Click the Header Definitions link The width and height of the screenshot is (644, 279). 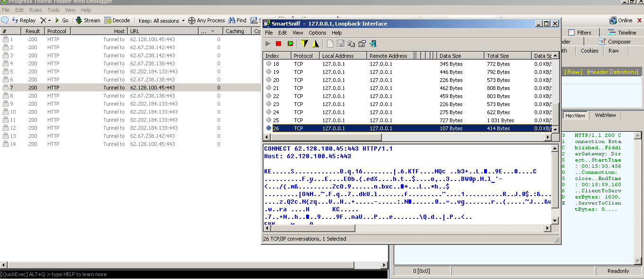[x=612, y=72]
